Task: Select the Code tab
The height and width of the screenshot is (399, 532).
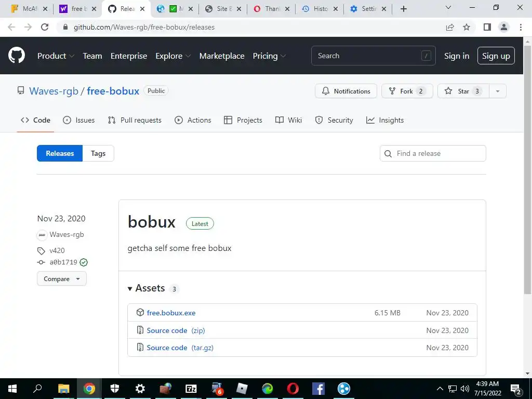Action: [x=35, y=120]
